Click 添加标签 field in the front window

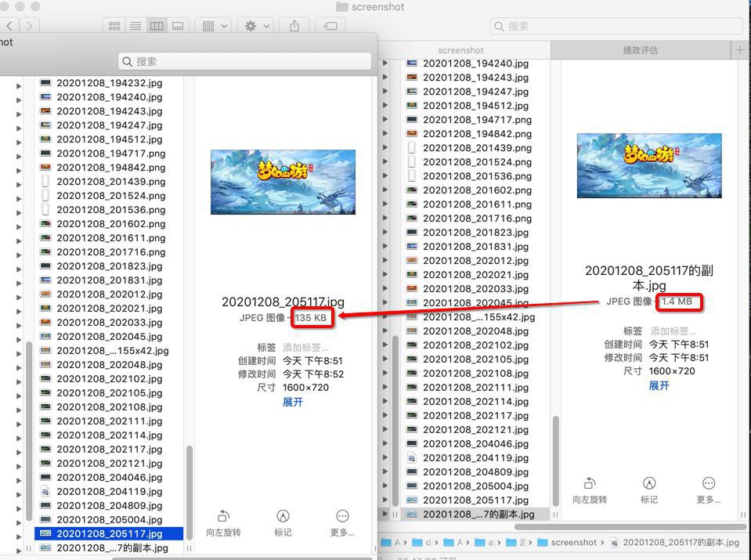(305, 347)
